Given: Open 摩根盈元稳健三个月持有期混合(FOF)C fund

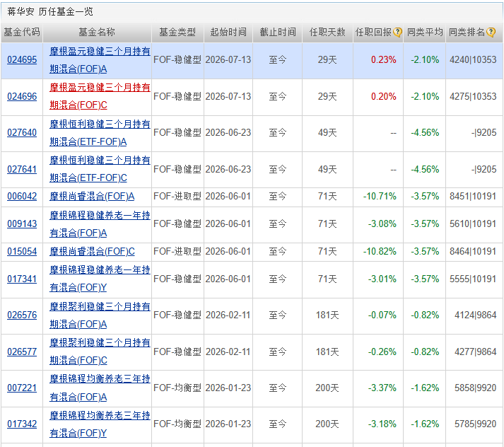Looking at the screenshot, I should point(100,96).
